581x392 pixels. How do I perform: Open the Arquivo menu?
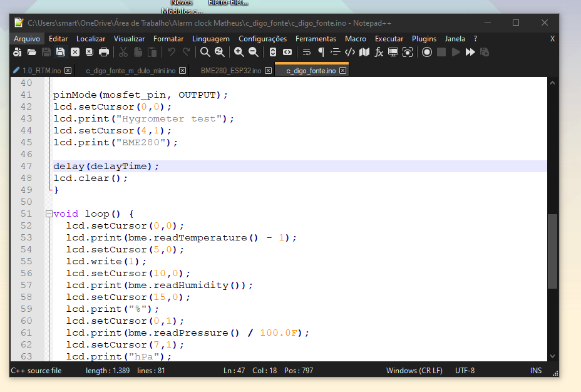click(27, 39)
